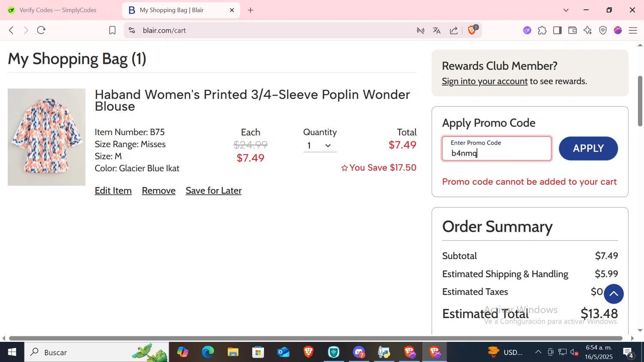The width and height of the screenshot is (644, 362).
Task: Show hidden system tray icons
Action: coord(538,352)
